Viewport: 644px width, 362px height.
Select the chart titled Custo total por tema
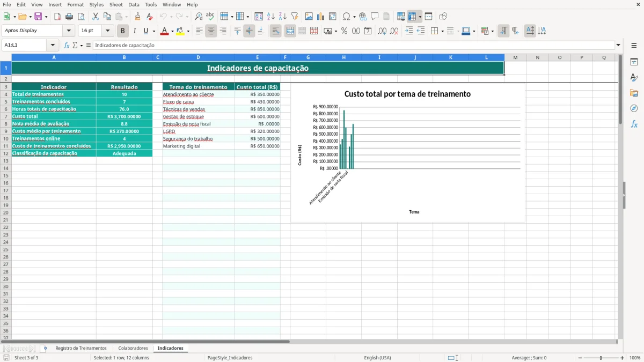(408, 152)
